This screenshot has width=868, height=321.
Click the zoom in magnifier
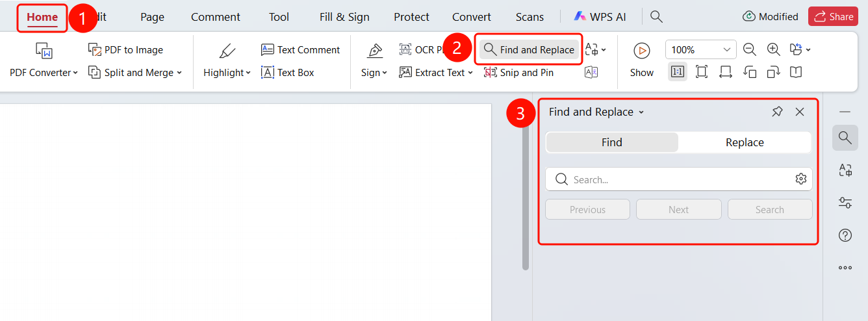click(x=773, y=49)
